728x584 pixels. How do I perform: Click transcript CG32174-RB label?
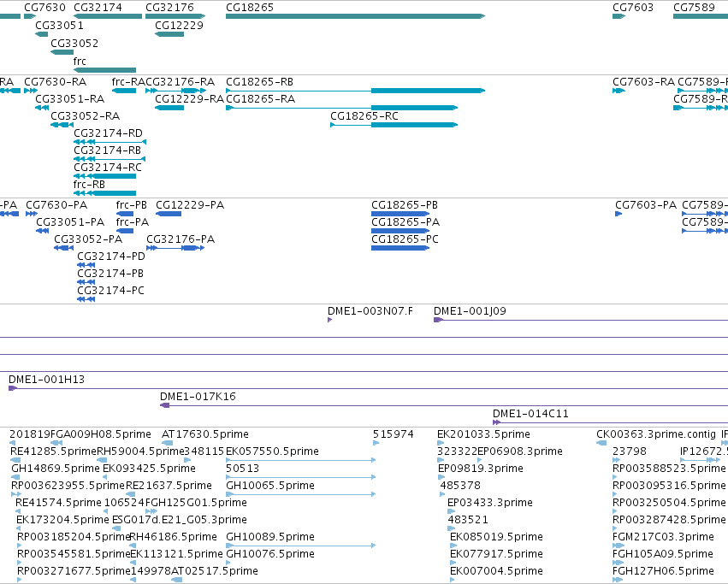pyautogui.click(x=107, y=150)
